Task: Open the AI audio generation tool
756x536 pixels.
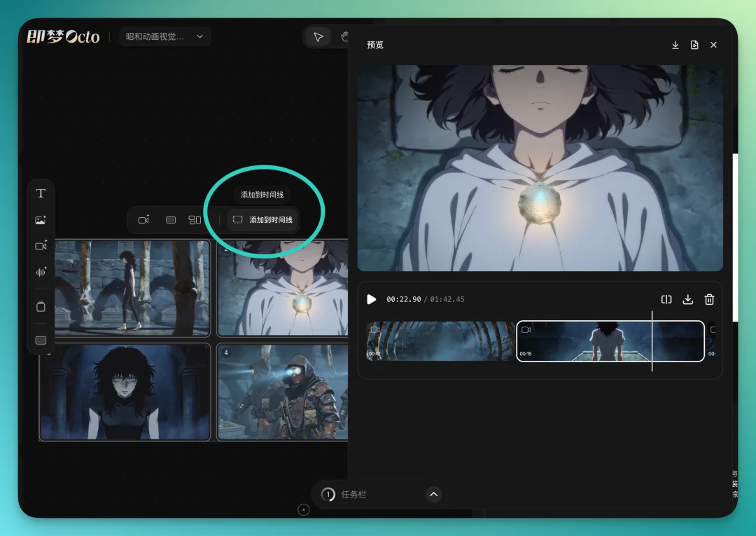Action: pos(41,272)
